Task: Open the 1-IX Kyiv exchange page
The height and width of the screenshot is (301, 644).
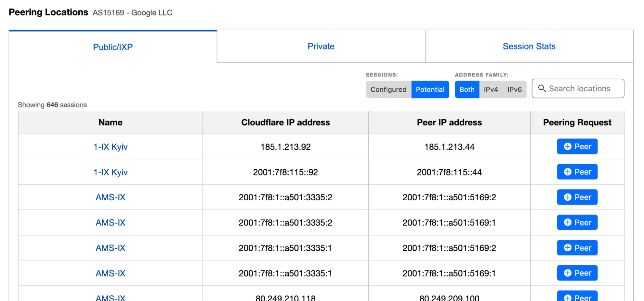Action: [110, 146]
